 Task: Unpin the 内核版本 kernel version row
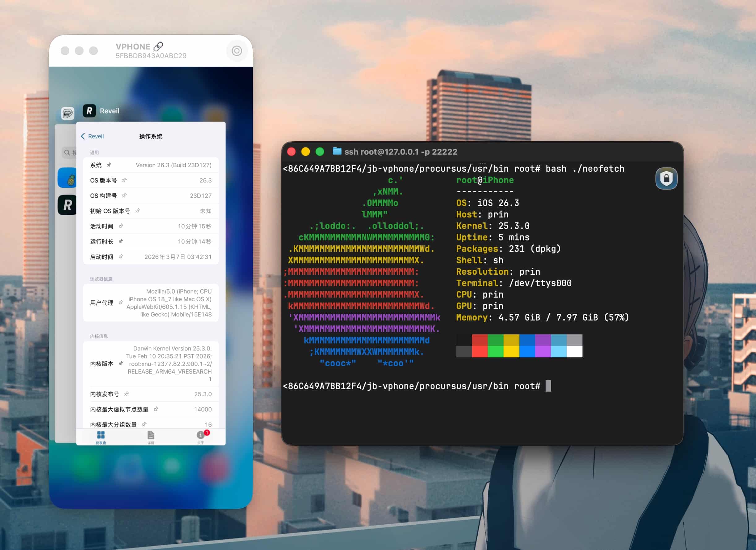tap(121, 363)
